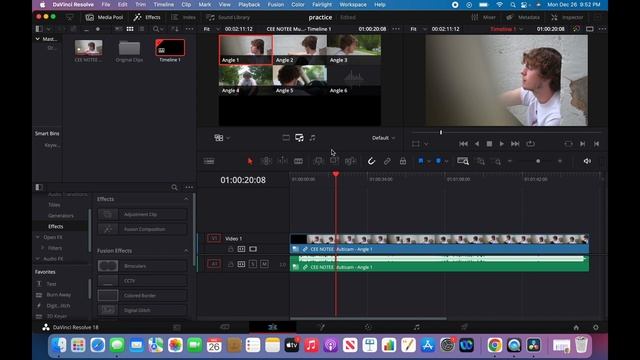The height and width of the screenshot is (360, 640).
Task: Collapse the Master bin arrow
Action: pos(38,39)
